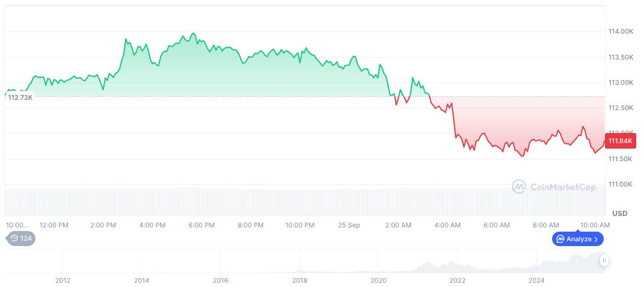Open the blue Analyze button
Screen dimensions: 644x287
point(578,239)
